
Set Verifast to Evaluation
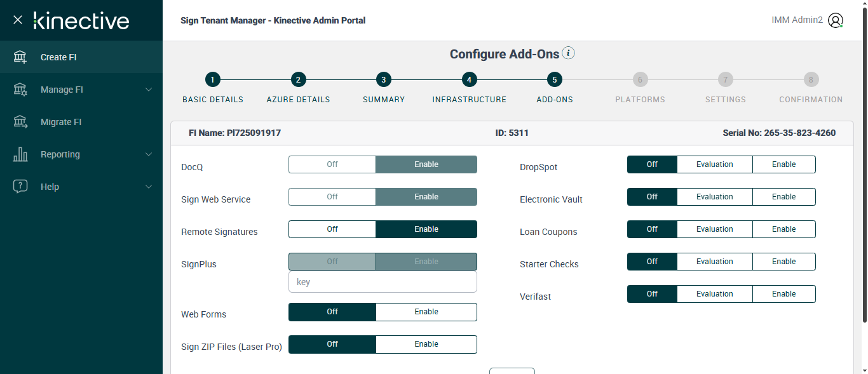point(715,294)
